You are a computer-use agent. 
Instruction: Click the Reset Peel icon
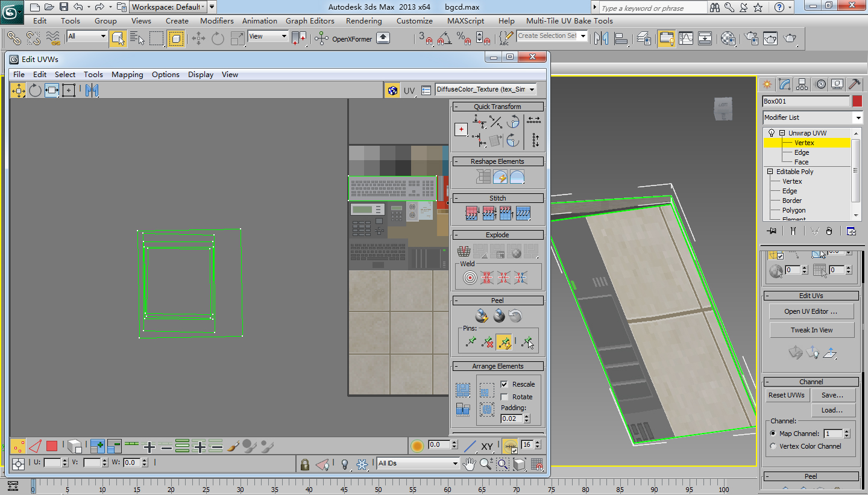tap(515, 316)
